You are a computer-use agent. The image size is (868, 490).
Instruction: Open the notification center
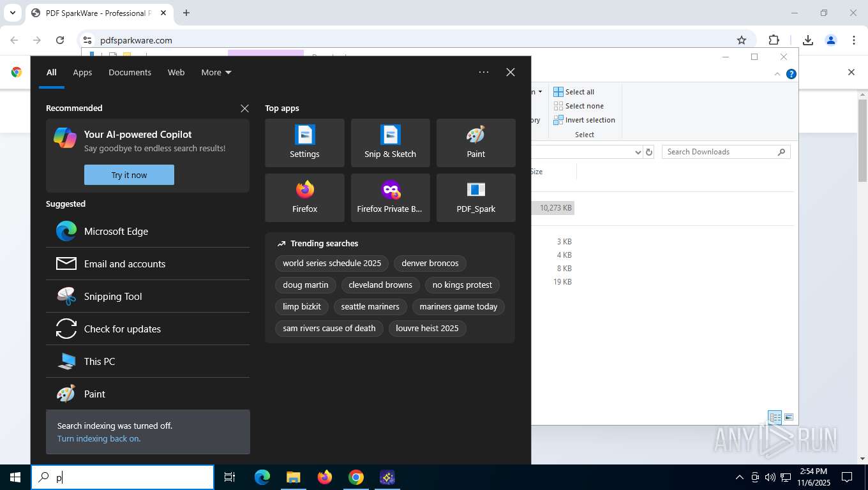[x=847, y=477]
